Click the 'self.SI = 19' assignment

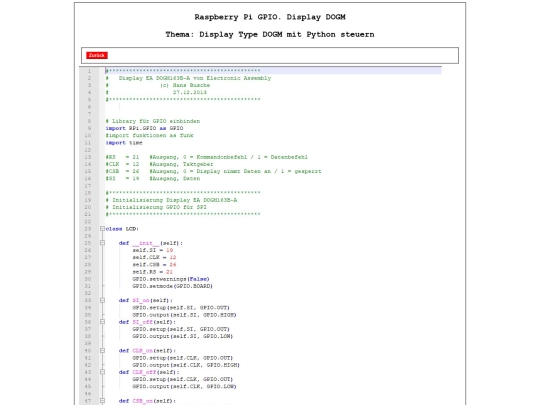[153, 250]
